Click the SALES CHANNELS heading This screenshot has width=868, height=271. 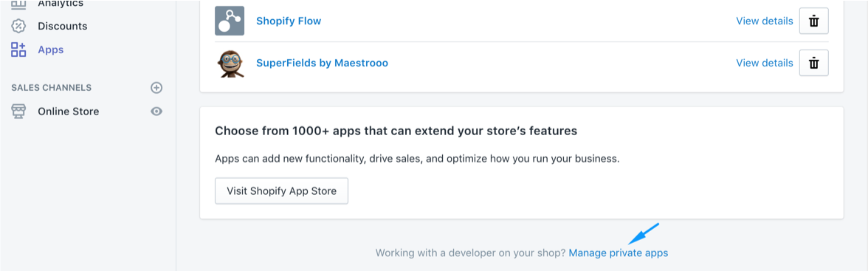tap(52, 88)
